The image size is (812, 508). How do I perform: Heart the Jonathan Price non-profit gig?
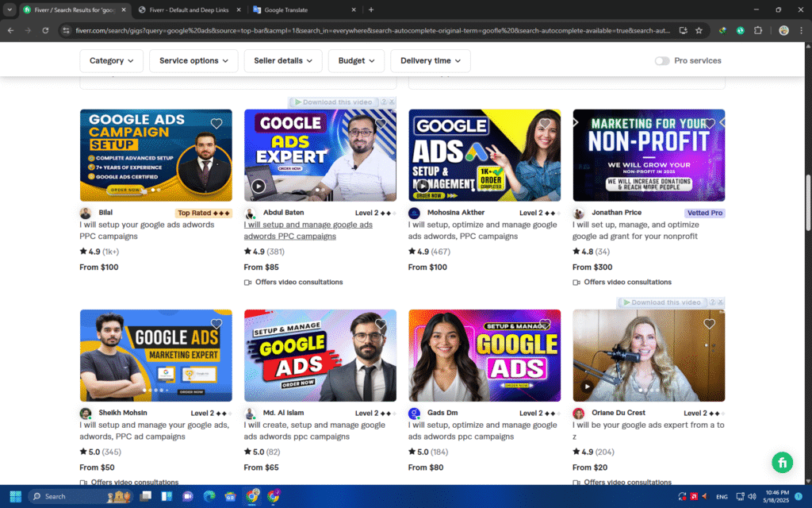click(710, 123)
